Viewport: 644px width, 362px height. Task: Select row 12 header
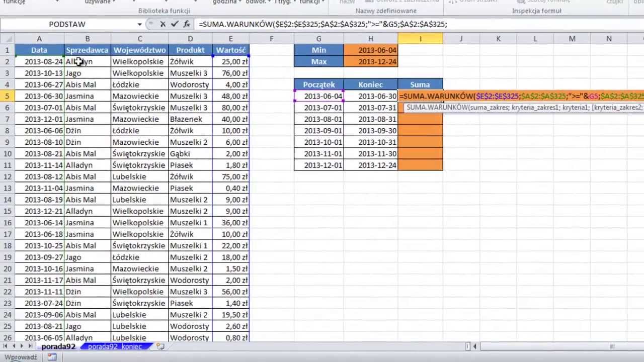[7, 176]
